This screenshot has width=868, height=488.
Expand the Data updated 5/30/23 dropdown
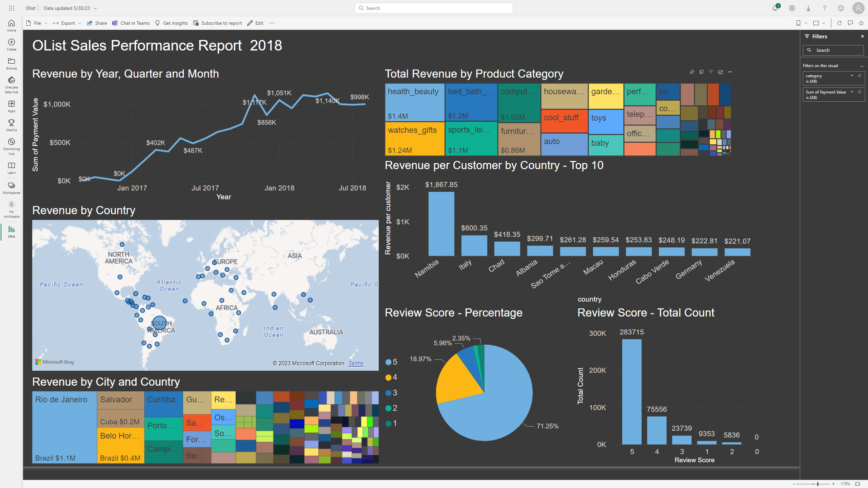[95, 8]
